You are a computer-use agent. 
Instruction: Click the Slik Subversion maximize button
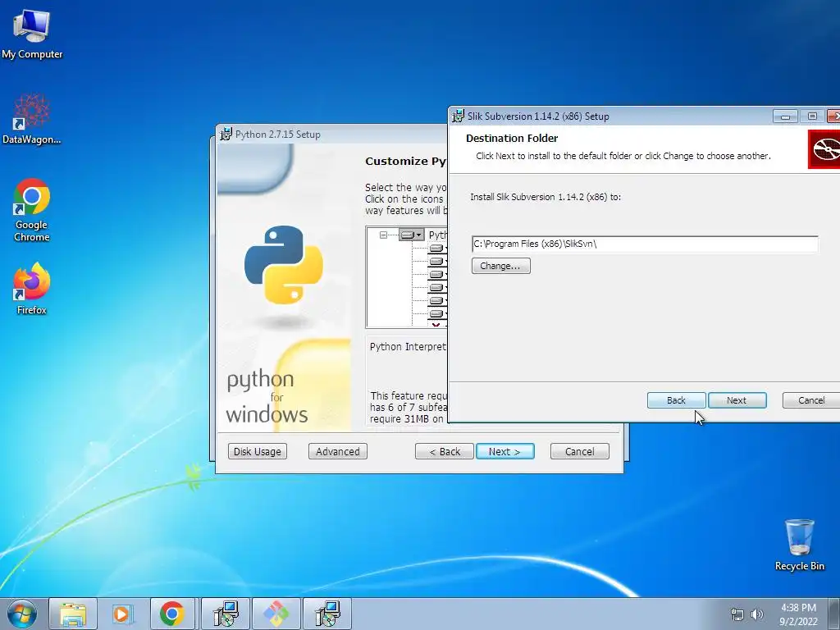point(812,116)
